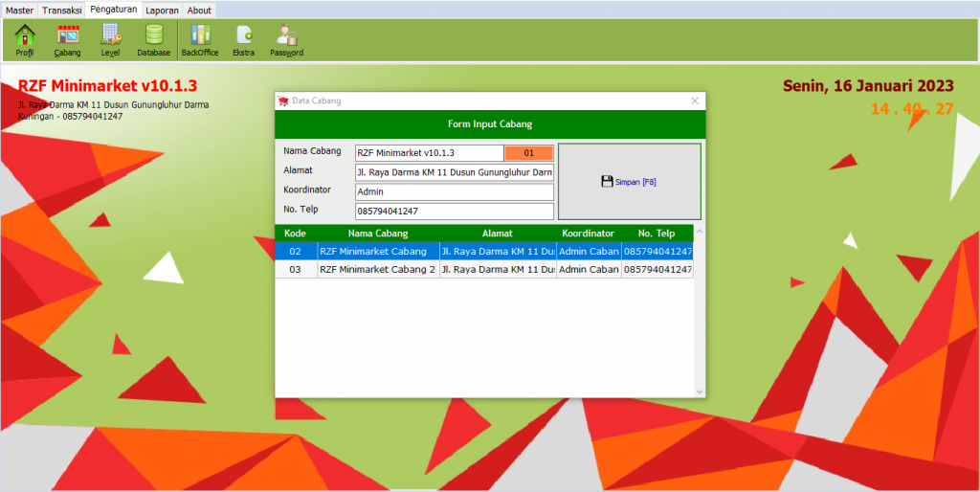
Task: Focus the Nama Cabang input field
Action: [x=430, y=153]
